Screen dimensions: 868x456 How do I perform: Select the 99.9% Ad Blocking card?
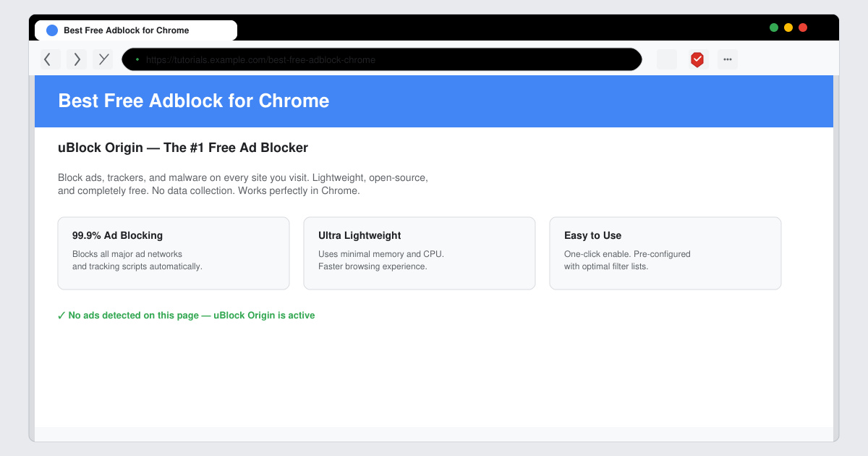174,253
